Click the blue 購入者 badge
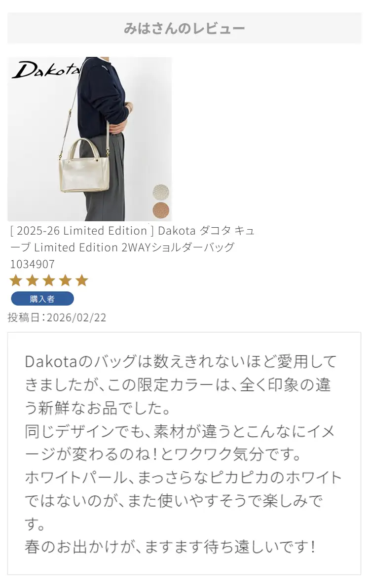The width and height of the screenshot is (370, 588). click(x=42, y=299)
